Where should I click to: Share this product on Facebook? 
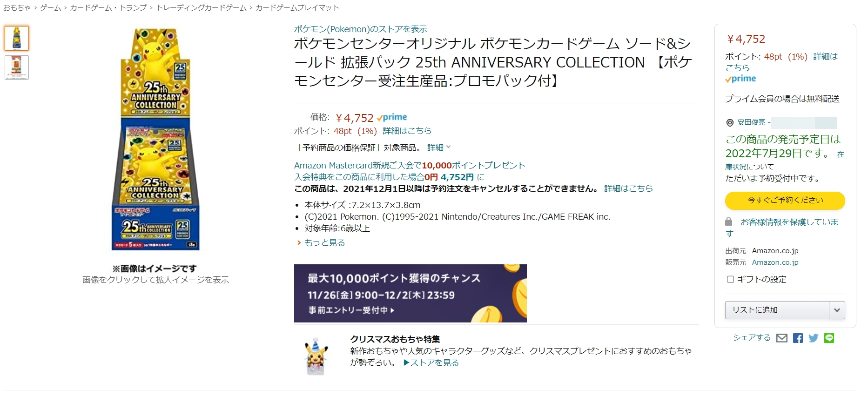798,338
